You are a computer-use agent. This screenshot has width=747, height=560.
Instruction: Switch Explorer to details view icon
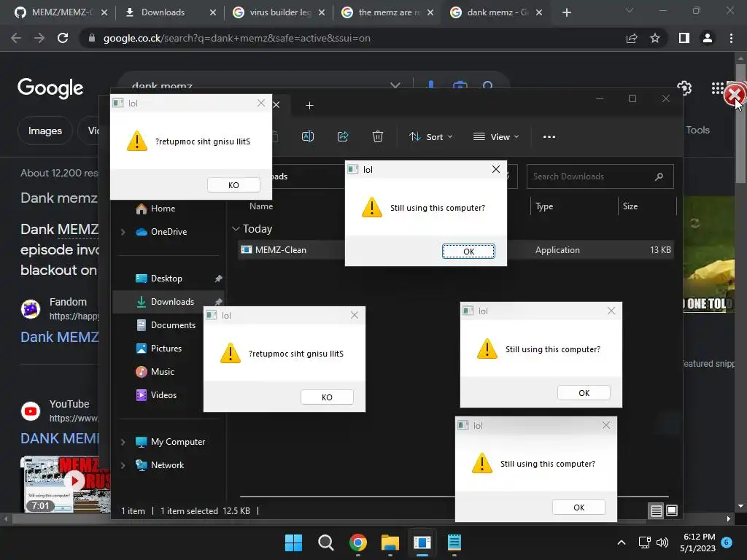[656, 511]
